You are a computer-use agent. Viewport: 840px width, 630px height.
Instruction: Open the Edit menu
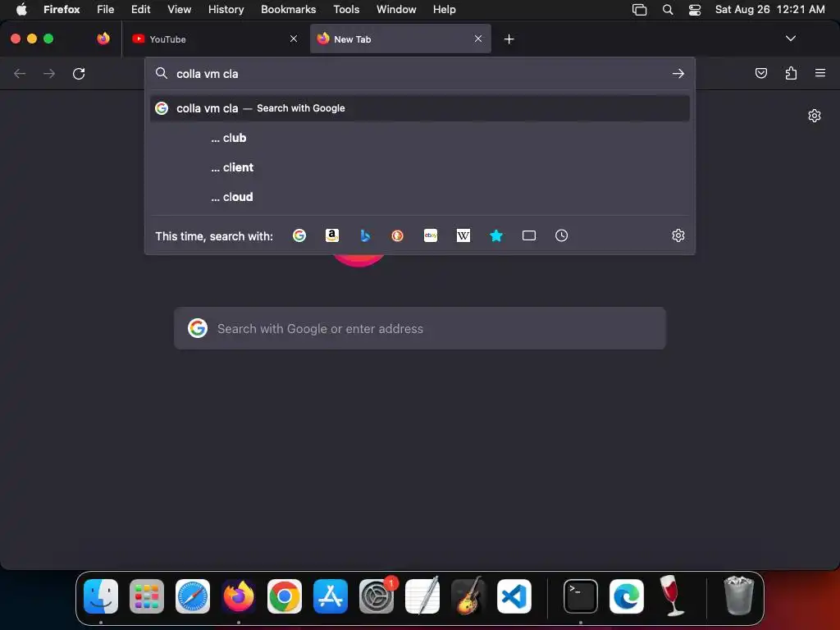(x=141, y=9)
